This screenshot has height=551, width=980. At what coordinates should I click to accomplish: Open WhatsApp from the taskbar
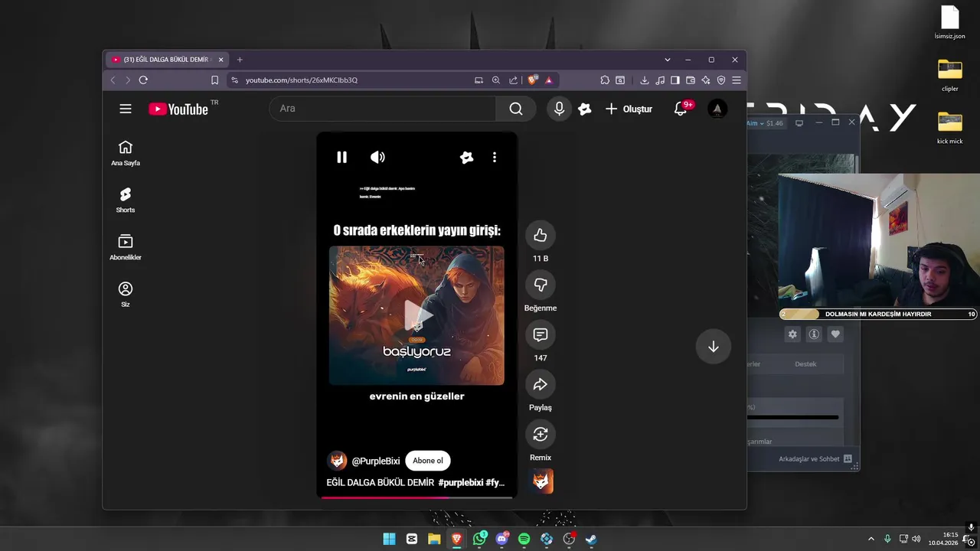(479, 539)
